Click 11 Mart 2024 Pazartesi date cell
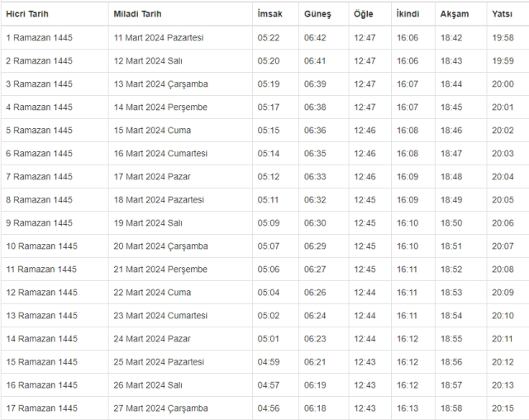The image size is (529, 420). pos(159,38)
